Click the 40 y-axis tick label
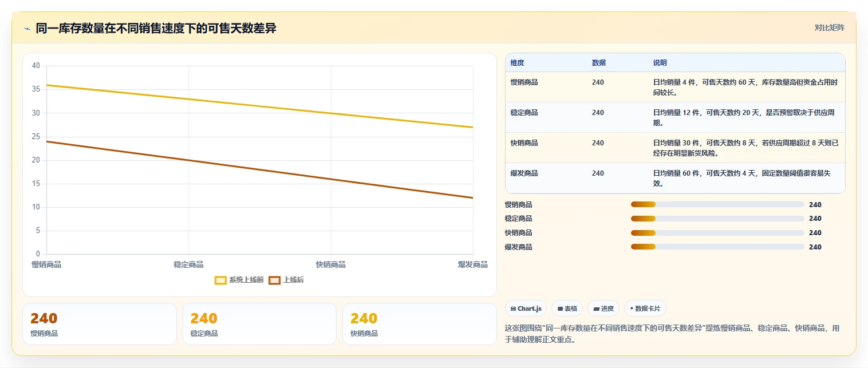 click(x=36, y=66)
